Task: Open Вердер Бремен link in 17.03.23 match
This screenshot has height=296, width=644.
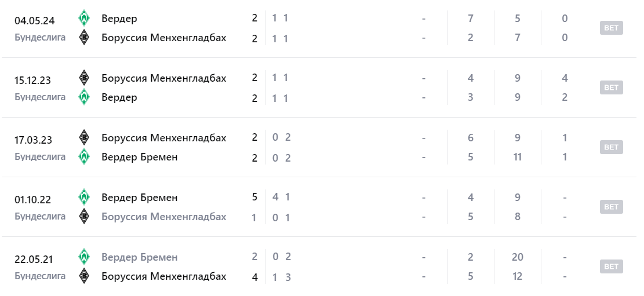Action: [x=139, y=157]
